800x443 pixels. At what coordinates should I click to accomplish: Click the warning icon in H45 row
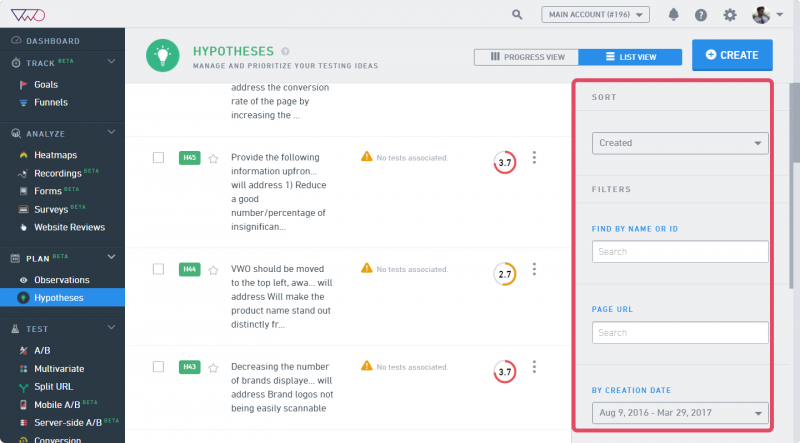coord(366,157)
